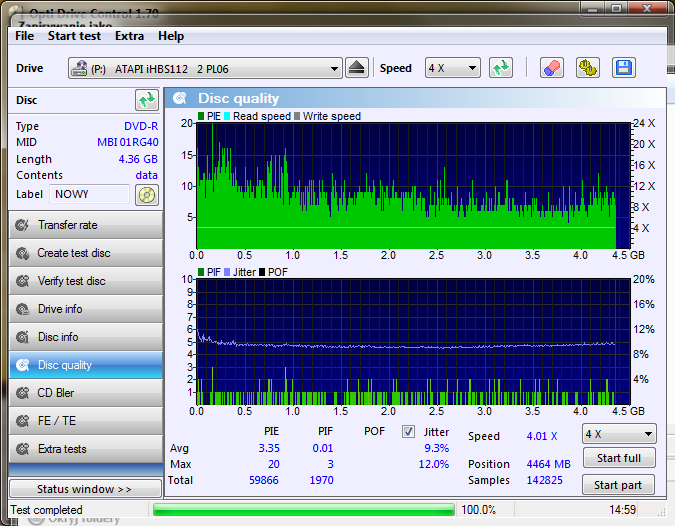Select FE / TE label
Viewport: 675px width, 526px height.
tap(57, 421)
